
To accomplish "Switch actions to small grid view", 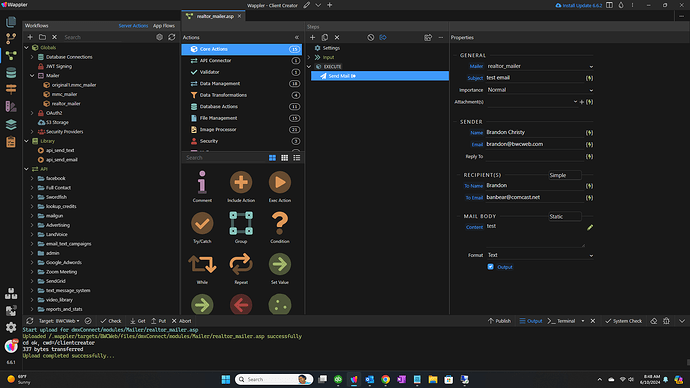I will pos(284,157).
